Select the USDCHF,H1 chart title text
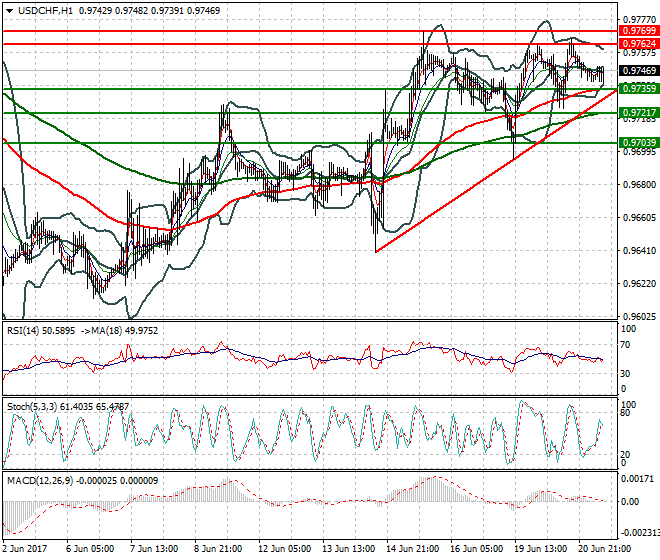This screenshot has width=660, height=560. [45, 11]
